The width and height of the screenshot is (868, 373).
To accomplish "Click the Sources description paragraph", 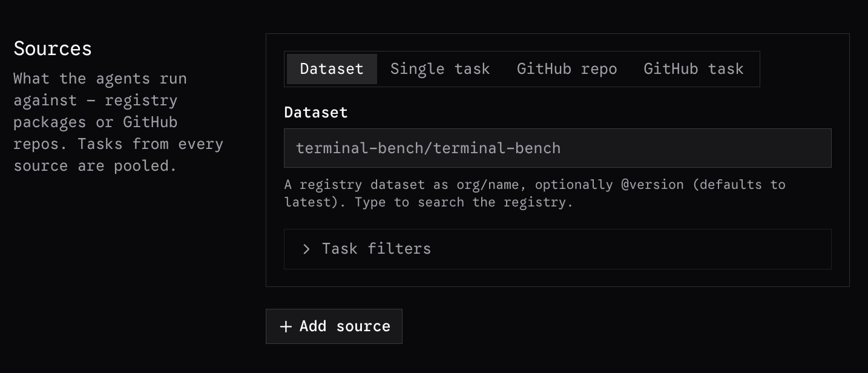I will 119,122.
